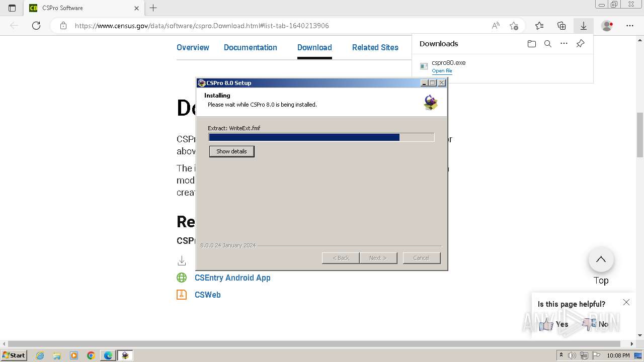Open Edge Settings and more menu
The height and width of the screenshot is (362, 644).
(x=630, y=26)
